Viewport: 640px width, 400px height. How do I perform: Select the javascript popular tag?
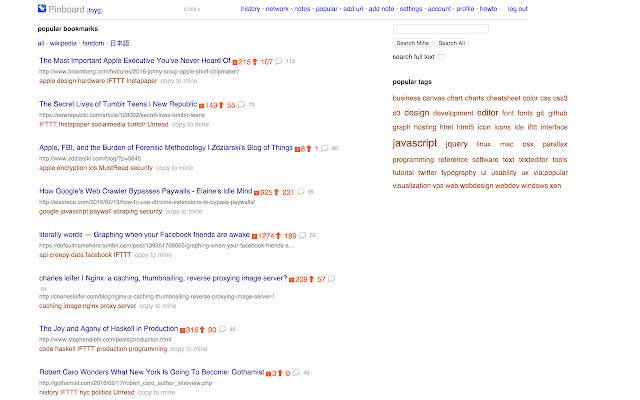pyautogui.click(x=415, y=143)
